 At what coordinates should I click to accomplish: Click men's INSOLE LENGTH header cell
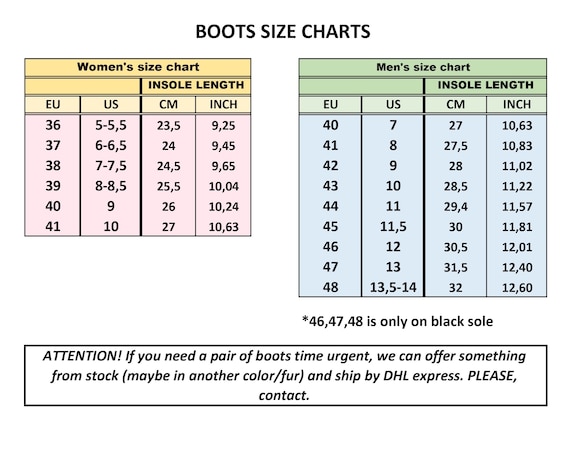tap(485, 86)
